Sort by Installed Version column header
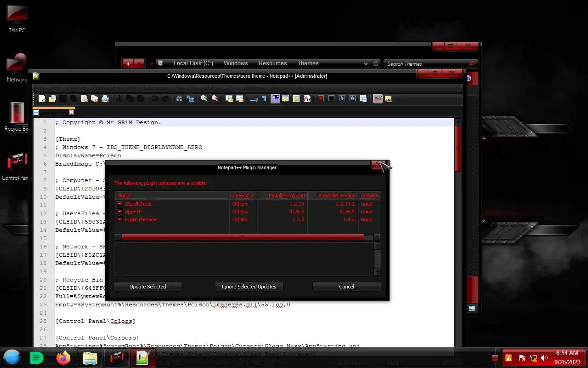 [x=283, y=195]
